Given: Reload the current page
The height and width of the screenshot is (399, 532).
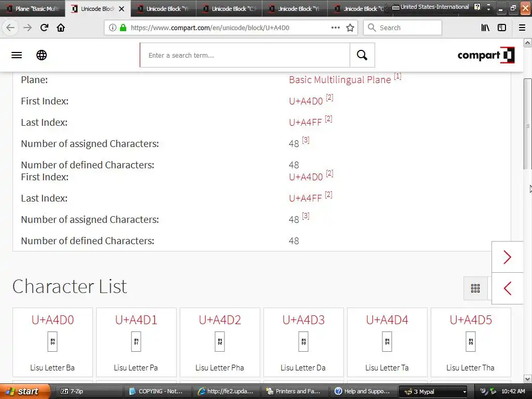Looking at the screenshot, I should 44,28.
